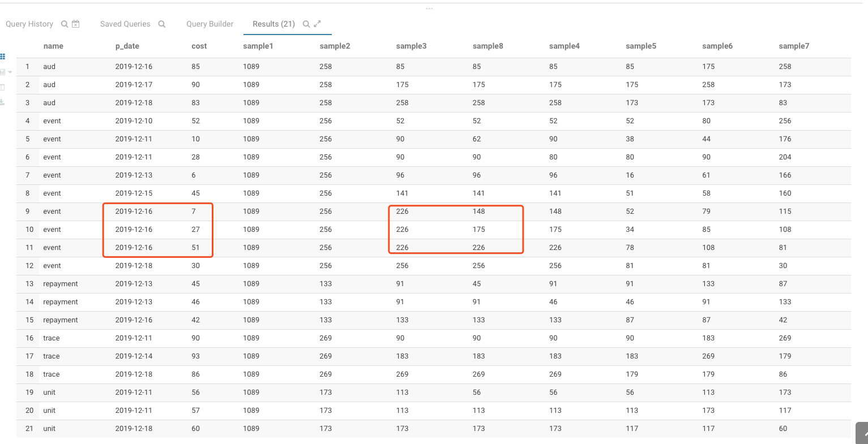Screen dimensions: 868x444
Task: Click the sample2 column header
Action: coord(335,46)
